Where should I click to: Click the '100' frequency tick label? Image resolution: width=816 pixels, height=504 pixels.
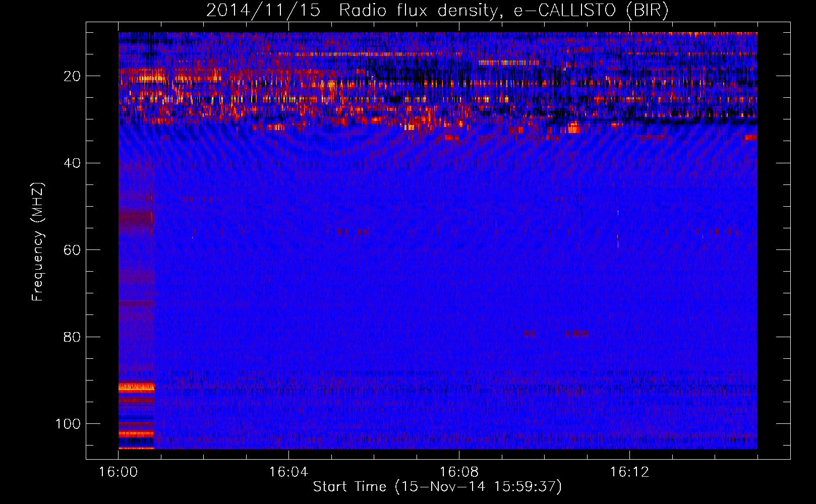[68, 424]
